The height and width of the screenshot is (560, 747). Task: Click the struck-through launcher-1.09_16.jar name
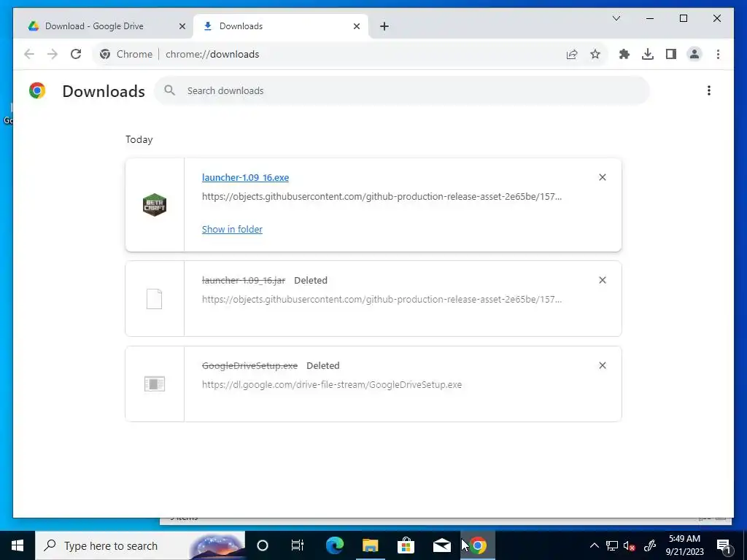coord(244,281)
